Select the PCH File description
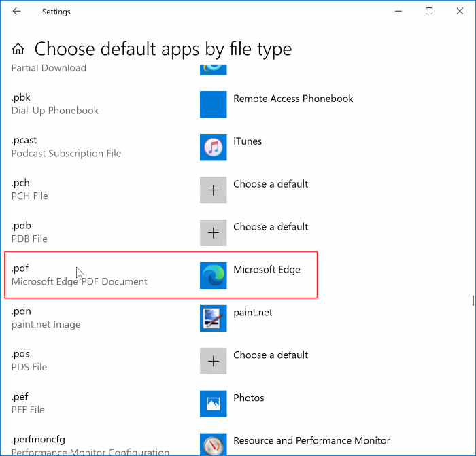Viewport: 476px width, 456px height. [30, 196]
